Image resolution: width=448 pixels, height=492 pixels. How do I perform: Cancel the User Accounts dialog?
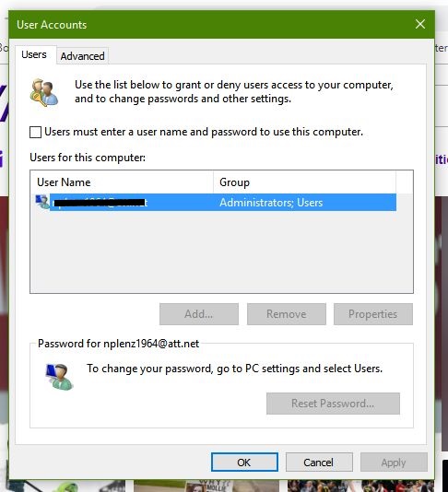tap(319, 463)
